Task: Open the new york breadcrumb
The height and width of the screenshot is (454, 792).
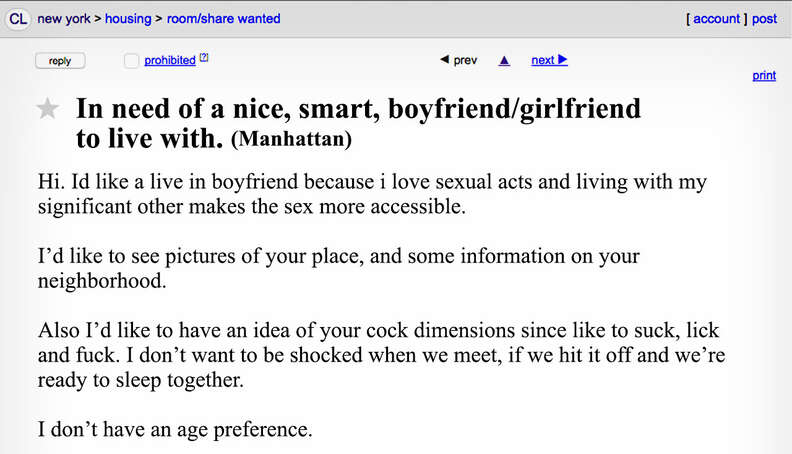Action: pyautogui.click(x=64, y=18)
